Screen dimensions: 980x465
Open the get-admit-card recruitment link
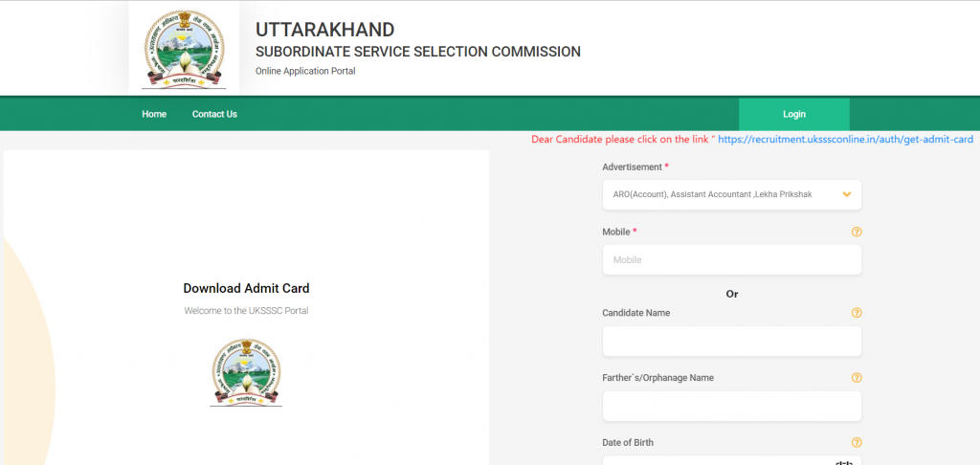845,140
